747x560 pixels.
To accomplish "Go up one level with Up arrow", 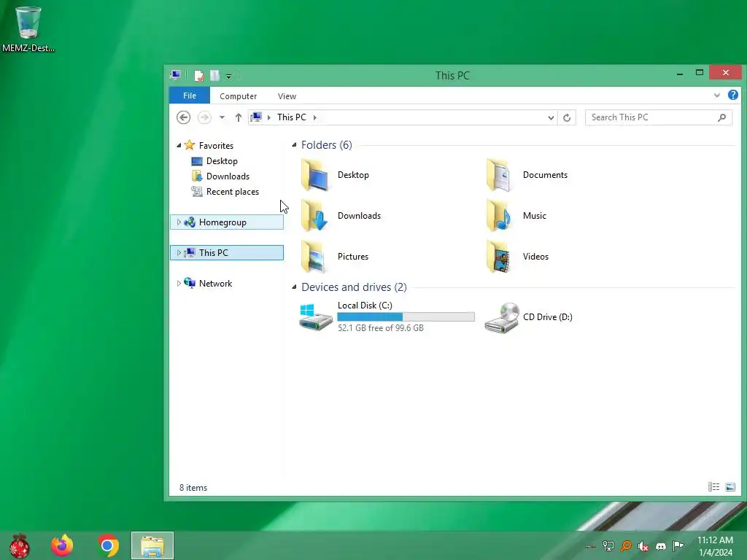I will point(239,117).
